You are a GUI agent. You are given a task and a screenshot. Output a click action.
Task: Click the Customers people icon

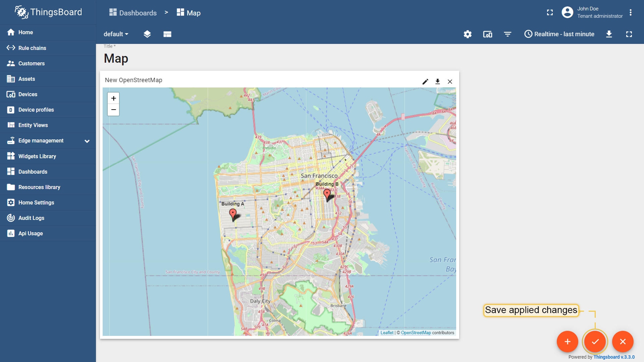[11, 63]
